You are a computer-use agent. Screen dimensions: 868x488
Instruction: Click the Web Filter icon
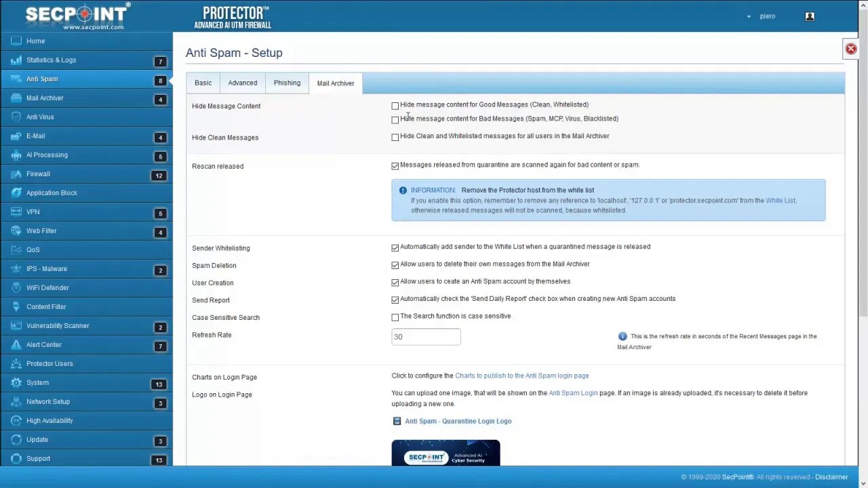16,230
